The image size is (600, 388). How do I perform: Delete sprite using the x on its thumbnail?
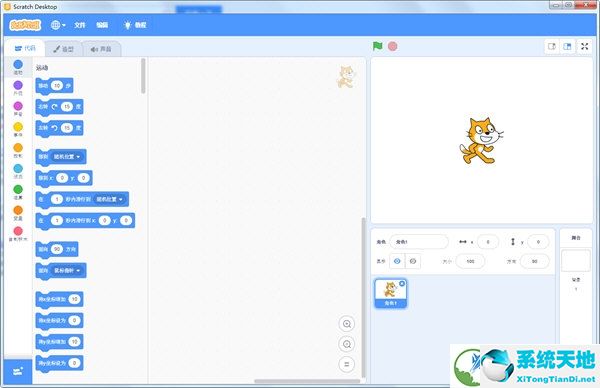402,283
